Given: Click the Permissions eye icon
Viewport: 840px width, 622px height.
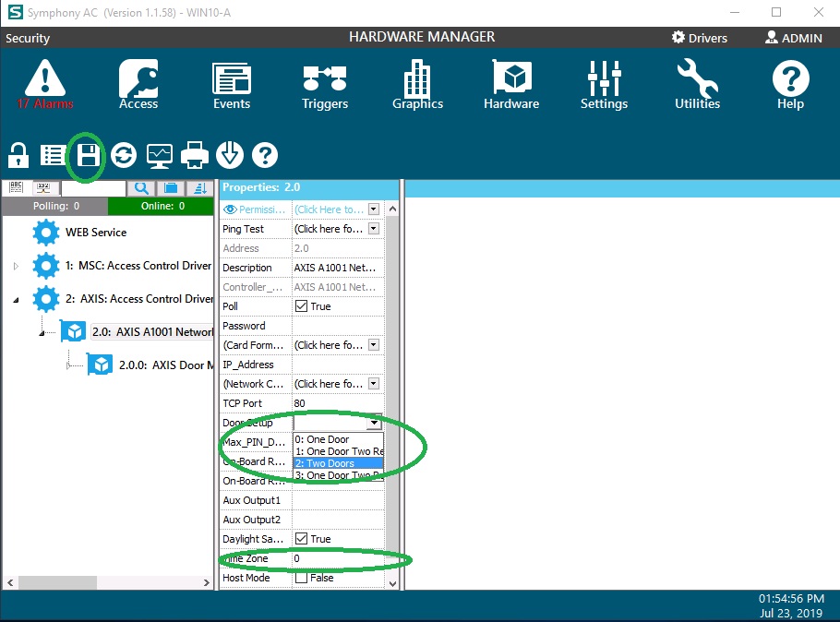Looking at the screenshot, I should 230,209.
